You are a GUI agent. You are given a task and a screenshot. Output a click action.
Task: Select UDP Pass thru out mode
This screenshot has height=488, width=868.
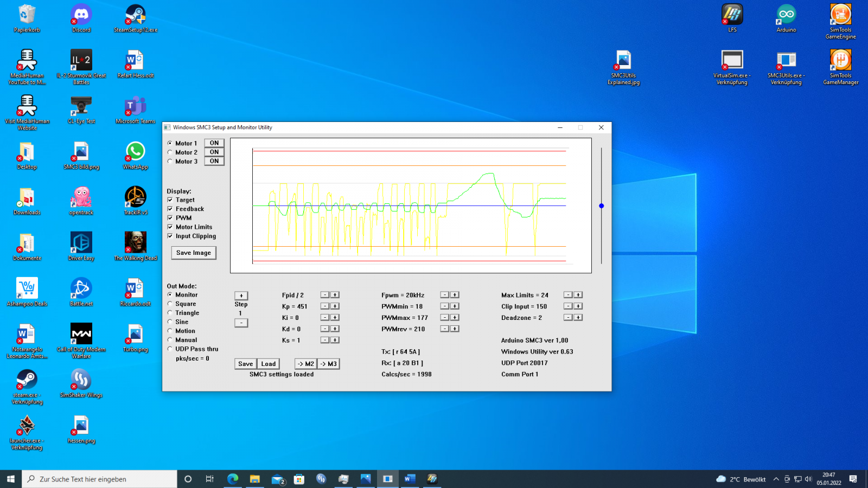click(x=170, y=349)
